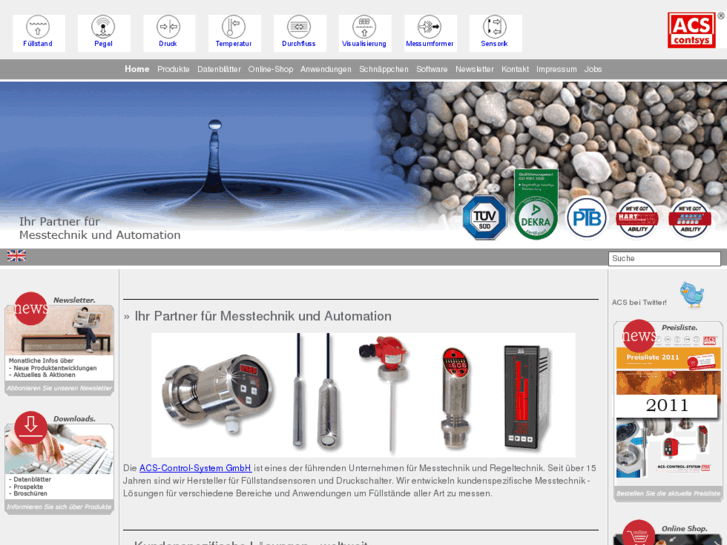Open the Datenblätter menu item
The width and height of the screenshot is (727, 545).
pos(219,69)
